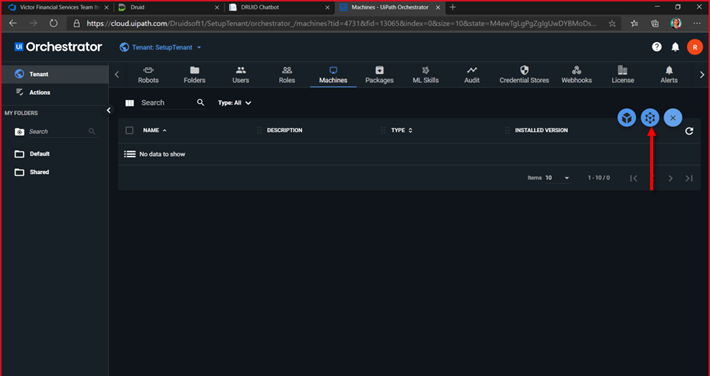710x376 pixels.
Task: Click the machines Search field
Action: [167, 103]
